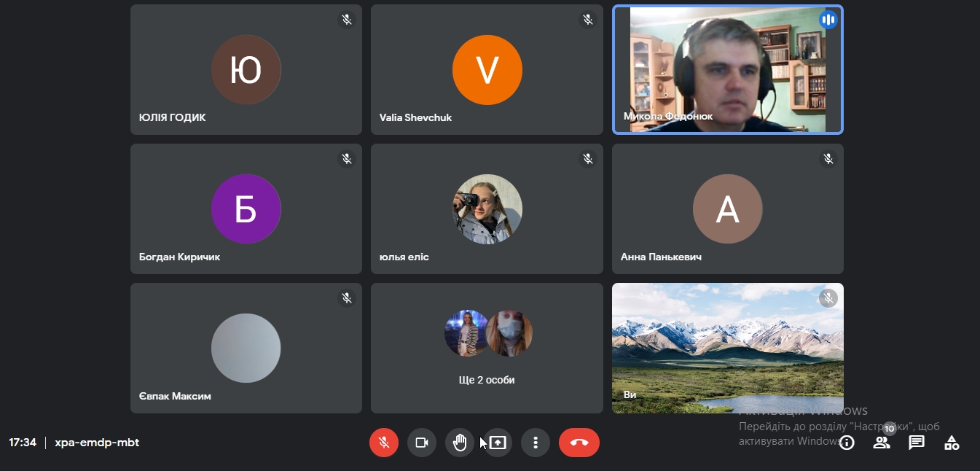Image resolution: width=980 pixels, height=471 pixels.
Task: Click muted mic icon on Анна Панькевич's tile
Action: (x=828, y=158)
